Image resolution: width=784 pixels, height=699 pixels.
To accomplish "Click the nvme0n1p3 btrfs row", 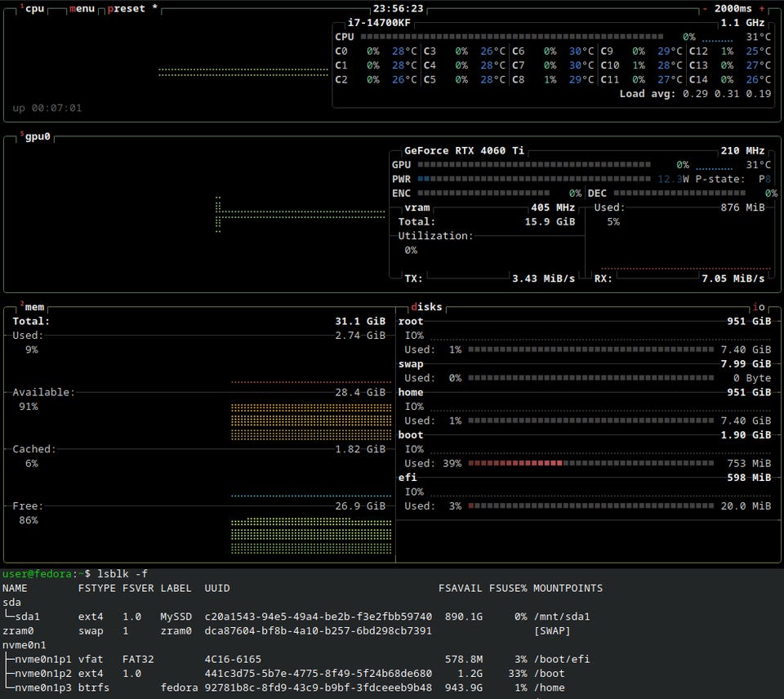I will point(284,688).
